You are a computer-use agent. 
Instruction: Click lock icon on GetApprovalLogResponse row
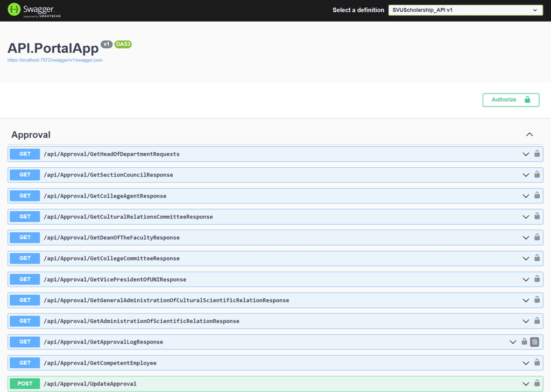pyautogui.click(x=524, y=341)
